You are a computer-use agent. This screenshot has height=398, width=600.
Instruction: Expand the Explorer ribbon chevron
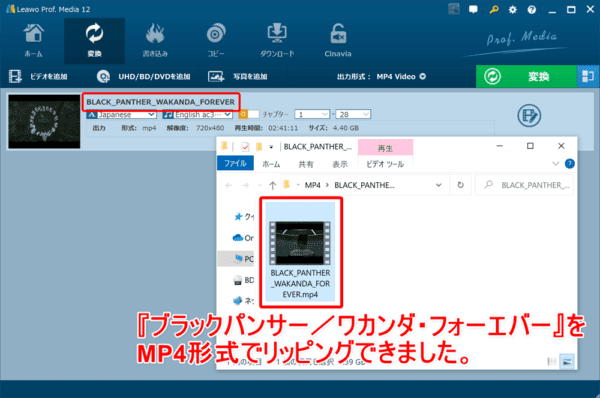[556, 164]
